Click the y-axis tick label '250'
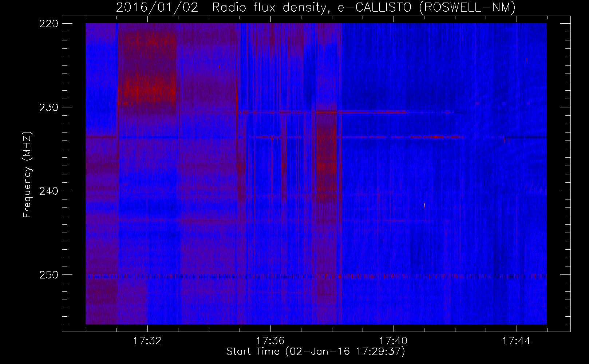Viewport: 589px width, 364px height. [48, 275]
